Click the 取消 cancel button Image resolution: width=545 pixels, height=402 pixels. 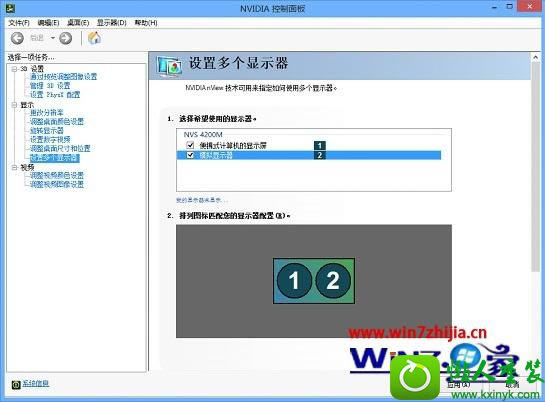(x=512, y=385)
